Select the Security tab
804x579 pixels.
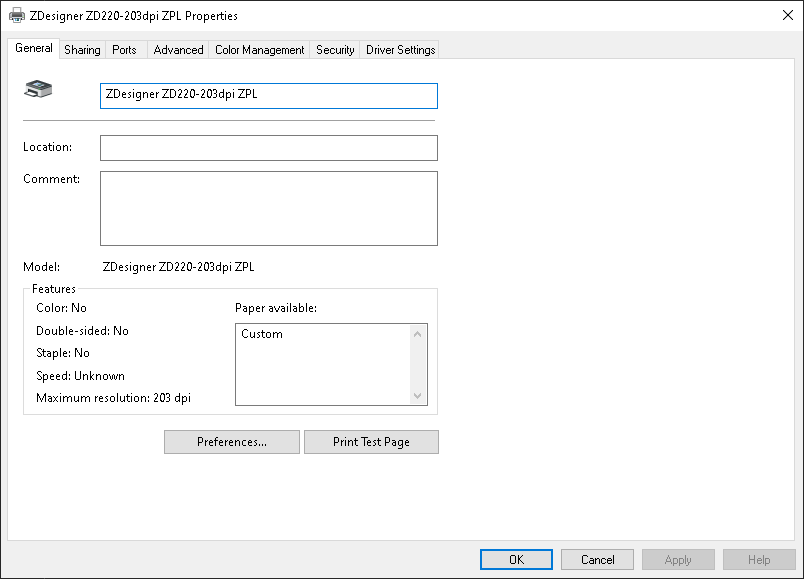[x=335, y=49]
